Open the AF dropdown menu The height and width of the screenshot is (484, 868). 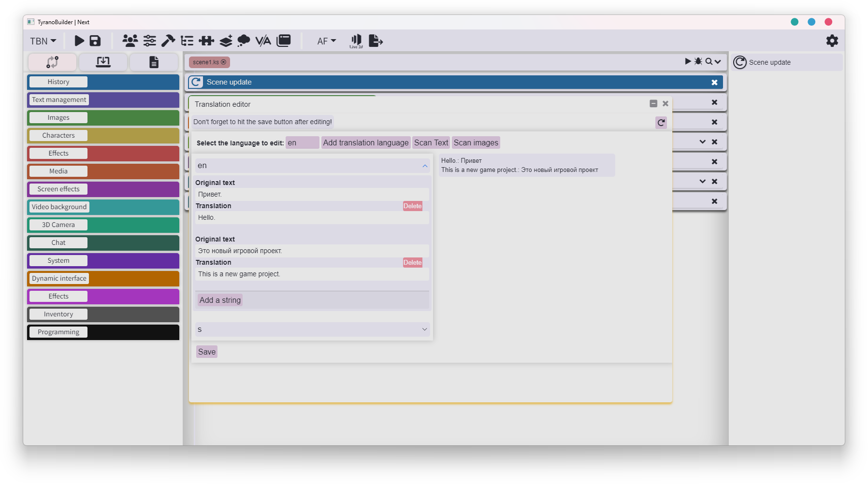(x=326, y=41)
